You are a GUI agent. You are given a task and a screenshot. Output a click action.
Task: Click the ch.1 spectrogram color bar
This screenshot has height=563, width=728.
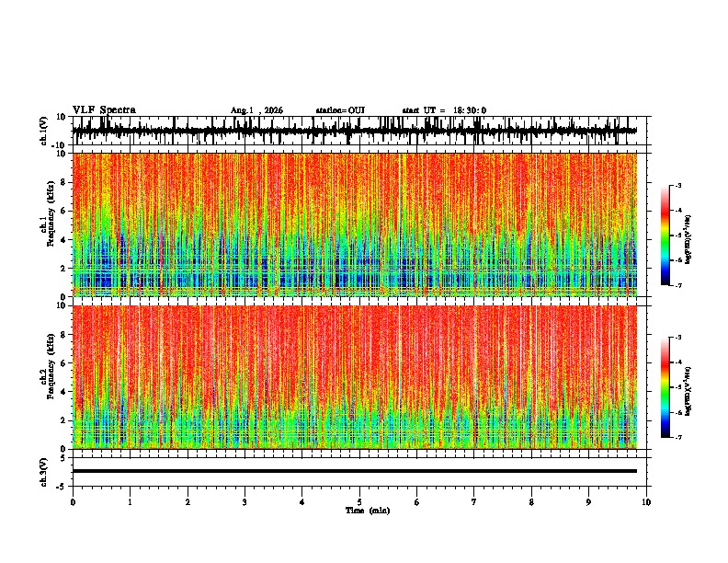[665, 235]
